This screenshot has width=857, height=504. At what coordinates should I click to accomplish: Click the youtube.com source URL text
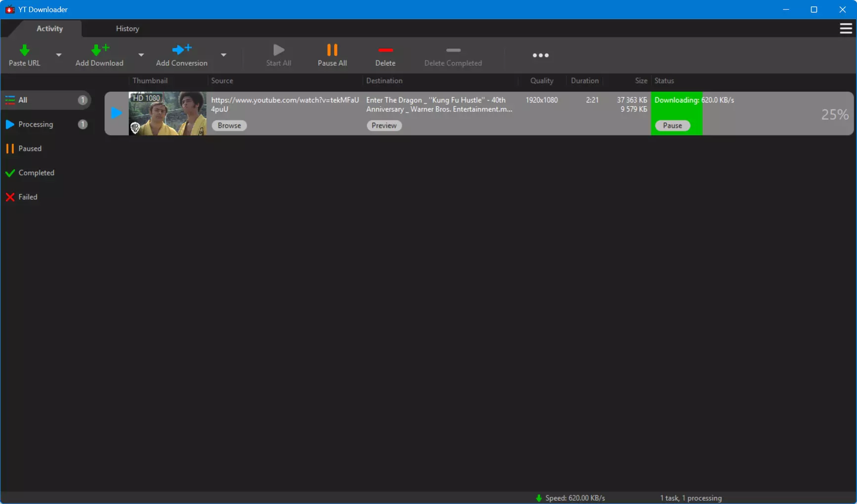[x=285, y=105]
